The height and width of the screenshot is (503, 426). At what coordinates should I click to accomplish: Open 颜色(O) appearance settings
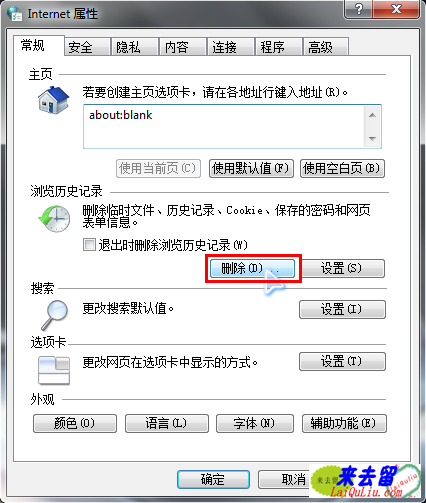point(75,423)
